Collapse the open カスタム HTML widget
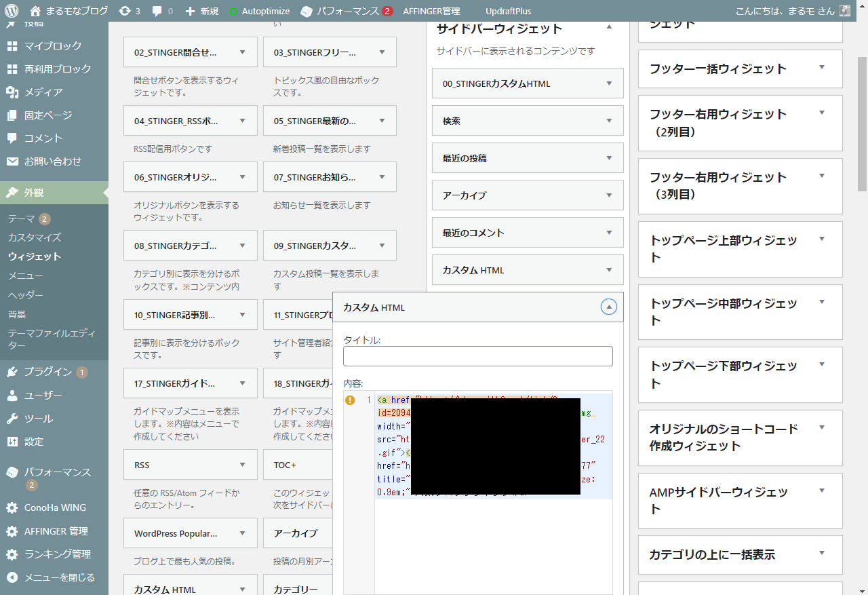This screenshot has width=868, height=595. (x=609, y=307)
